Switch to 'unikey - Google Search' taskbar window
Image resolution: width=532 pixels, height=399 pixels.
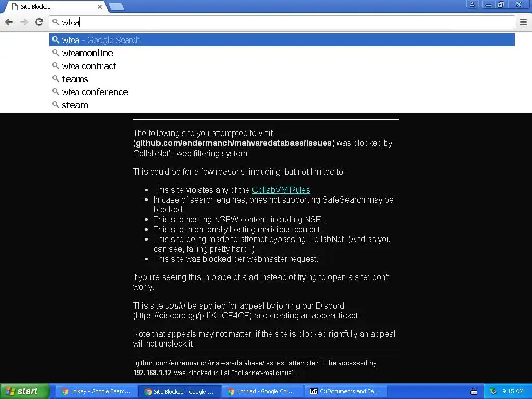(x=96, y=391)
